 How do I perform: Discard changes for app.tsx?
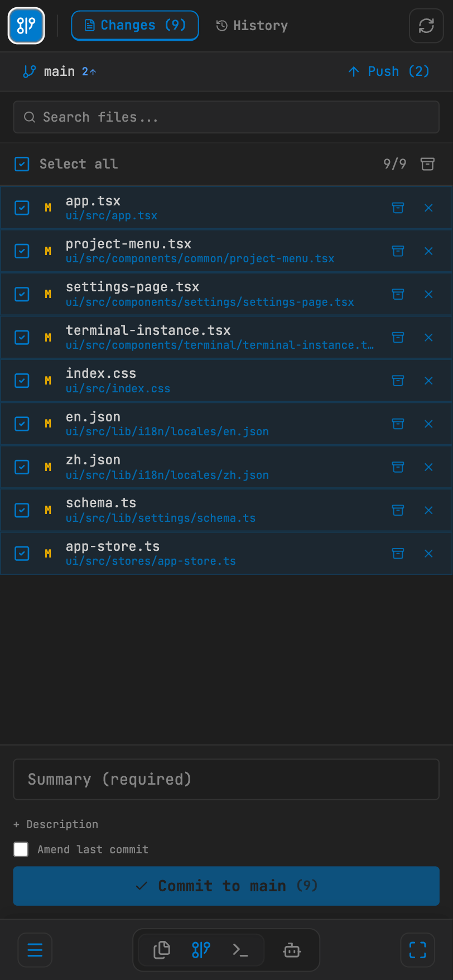point(428,208)
